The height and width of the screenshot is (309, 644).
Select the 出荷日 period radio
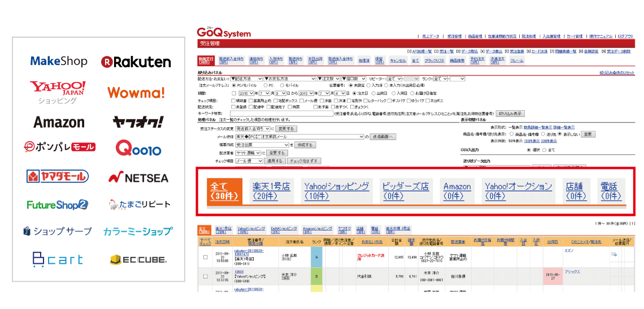click(x=373, y=93)
